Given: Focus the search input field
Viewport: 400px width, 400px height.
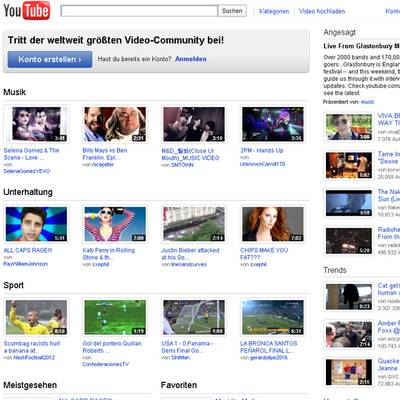Looking at the screenshot, I should pos(139,11).
